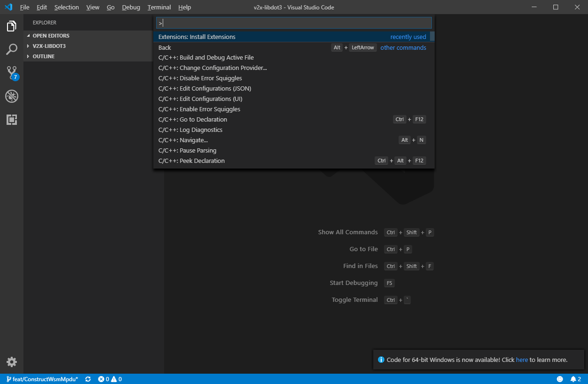Select C/C++: Edit Configurations (JSON)
Image resolution: width=588 pixels, height=384 pixels.
click(x=292, y=89)
